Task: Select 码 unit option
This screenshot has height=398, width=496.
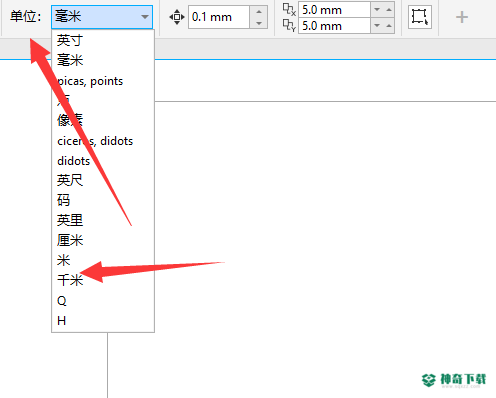Action: click(103, 200)
